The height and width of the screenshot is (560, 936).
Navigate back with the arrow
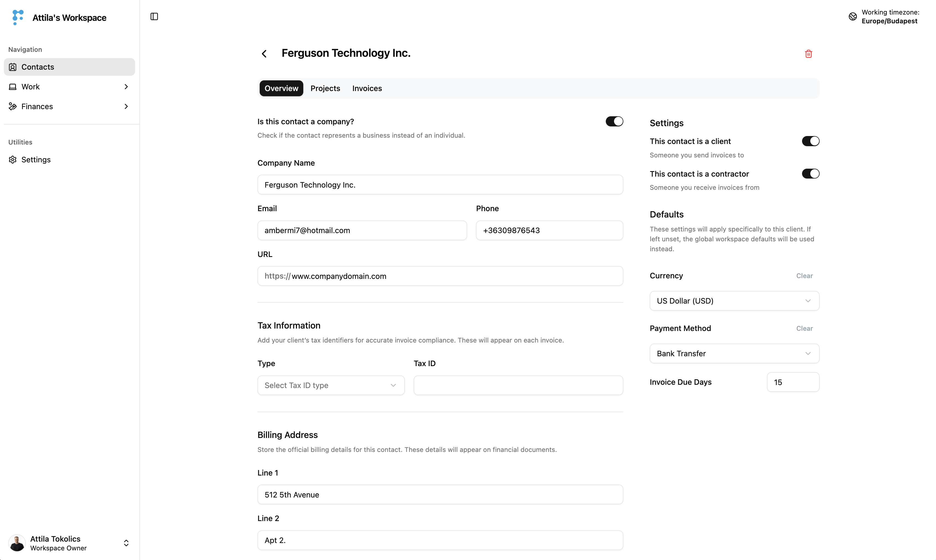[x=264, y=53]
